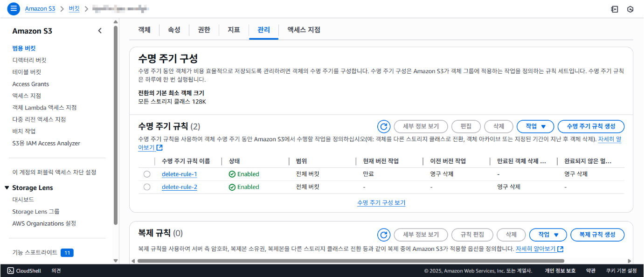Click the horizontal scrollbar at bottom

pos(350,261)
